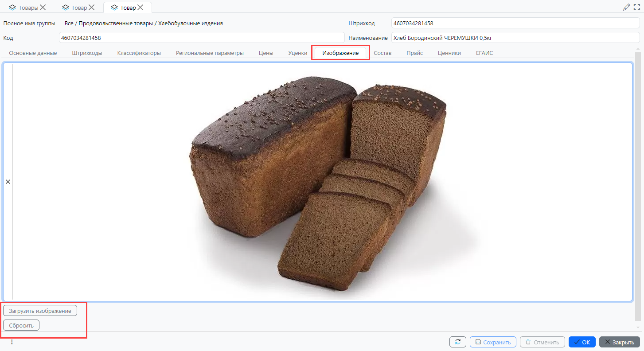Open the Основные данные tab

tap(33, 53)
